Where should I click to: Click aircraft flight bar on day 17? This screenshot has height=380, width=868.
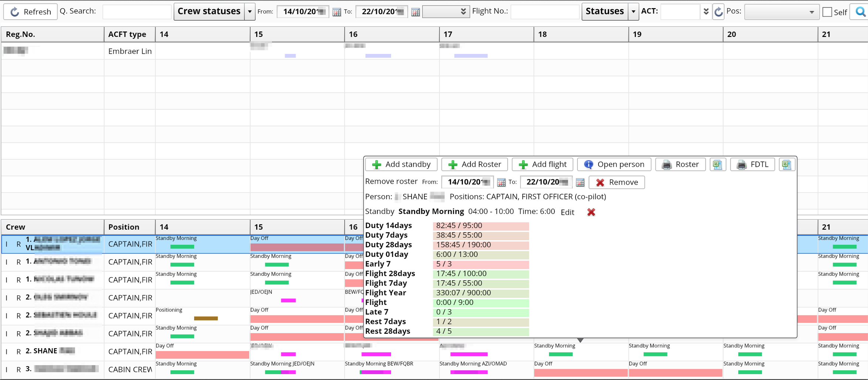click(471, 56)
